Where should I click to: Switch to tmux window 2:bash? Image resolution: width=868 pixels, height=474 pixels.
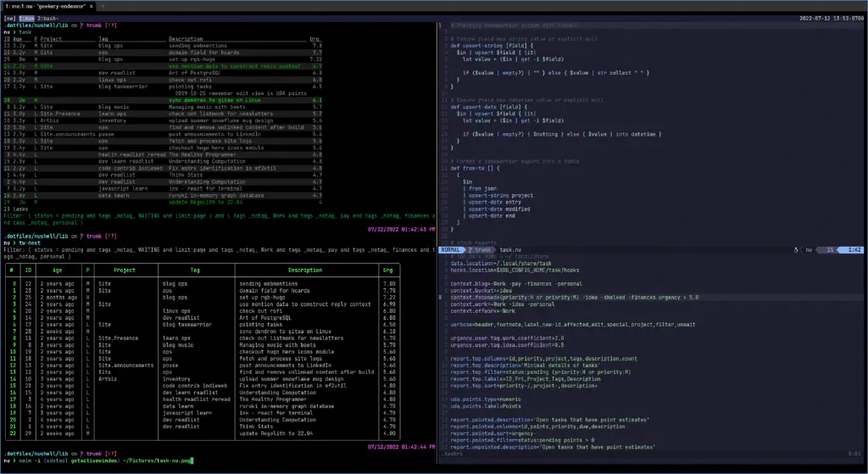click(47, 19)
